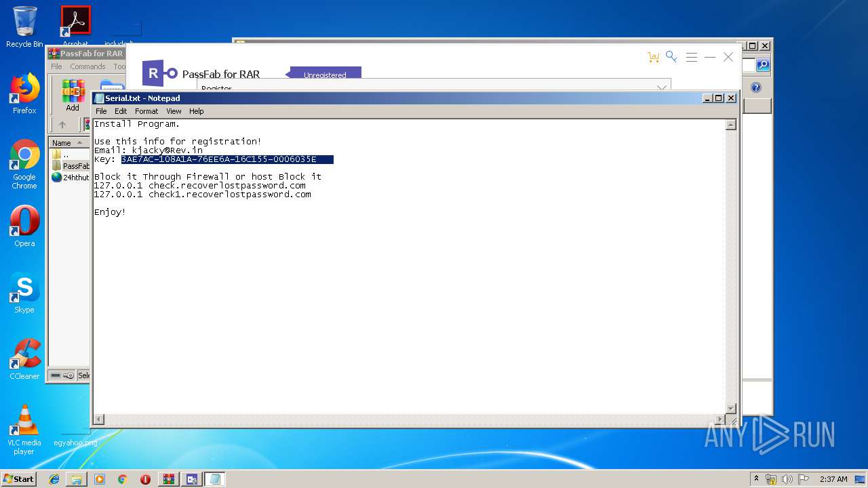Click the Notepad horizontal scrollbar left arrow
This screenshot has height=488, width=868.
pos(99,420)
